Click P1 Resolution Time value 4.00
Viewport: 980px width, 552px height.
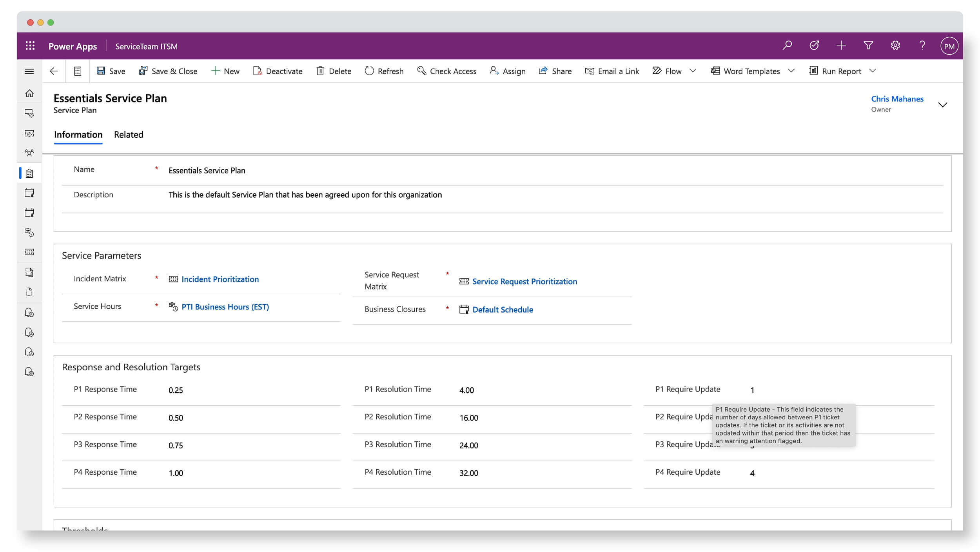pyautogui.click(x=466, y=390)
